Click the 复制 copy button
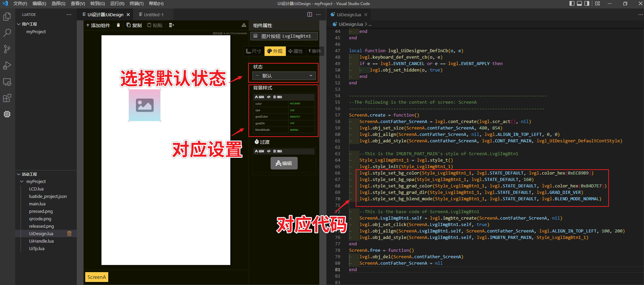Screen dimensions: 644x285 point(134,25)
